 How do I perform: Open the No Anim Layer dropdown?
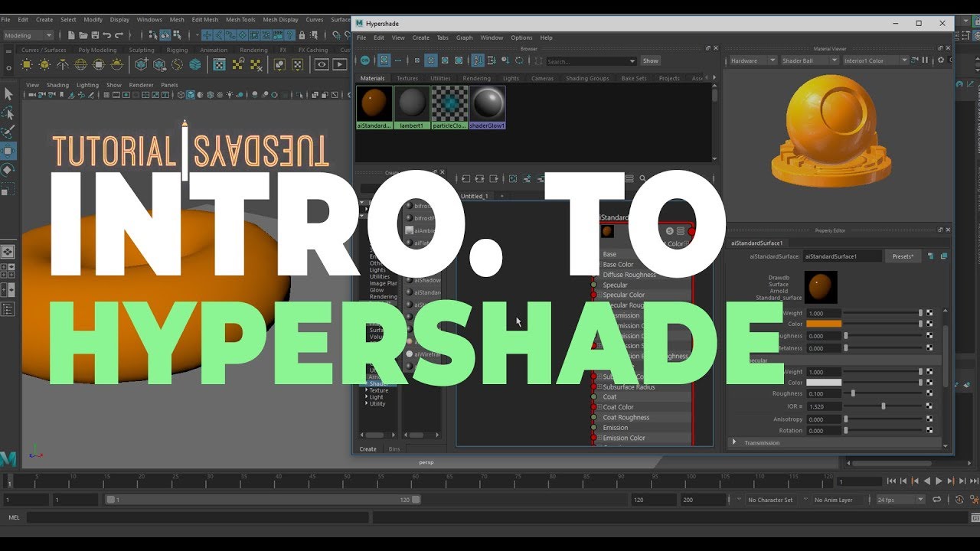838,500
